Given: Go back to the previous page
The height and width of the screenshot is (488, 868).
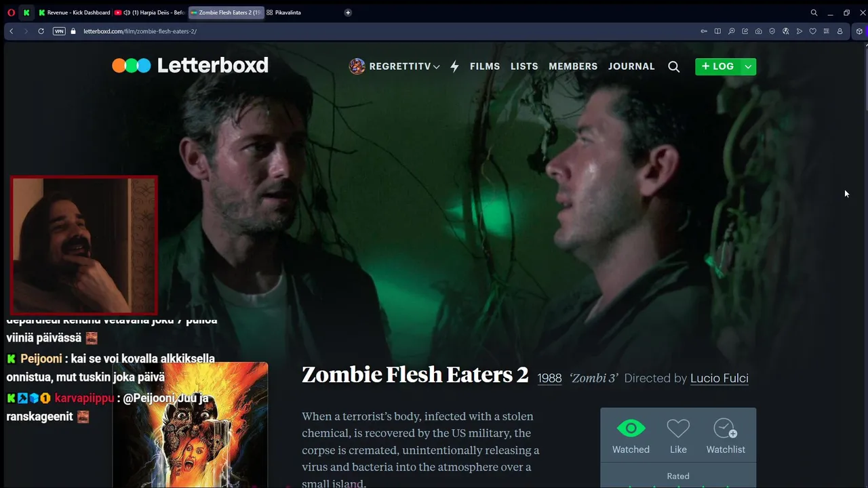Looking at the screenshot, I should pyautogui.click(x=12, y=31).
